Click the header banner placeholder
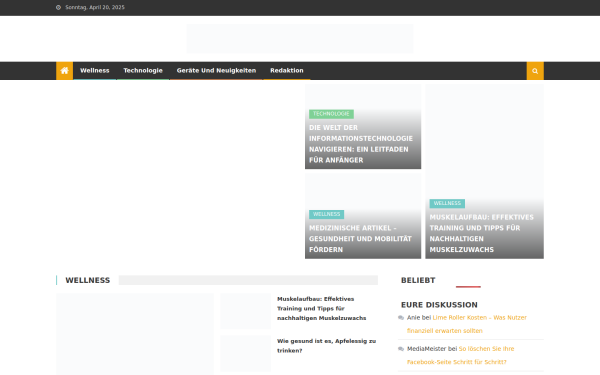Screen dimensions: 600x375 pyautogui.click(x=300, y=39)
